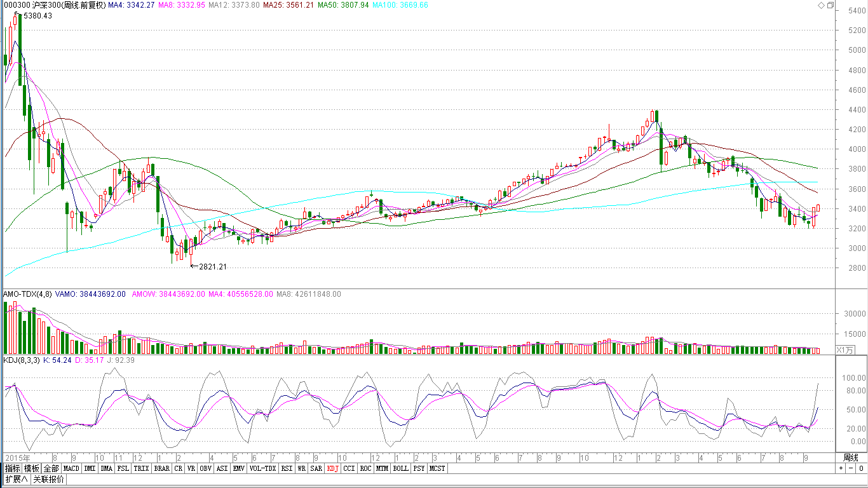The image size is (868, 488).
Task: Click the diamond marker icon at chart top-right
Action: tap(821, 5)
